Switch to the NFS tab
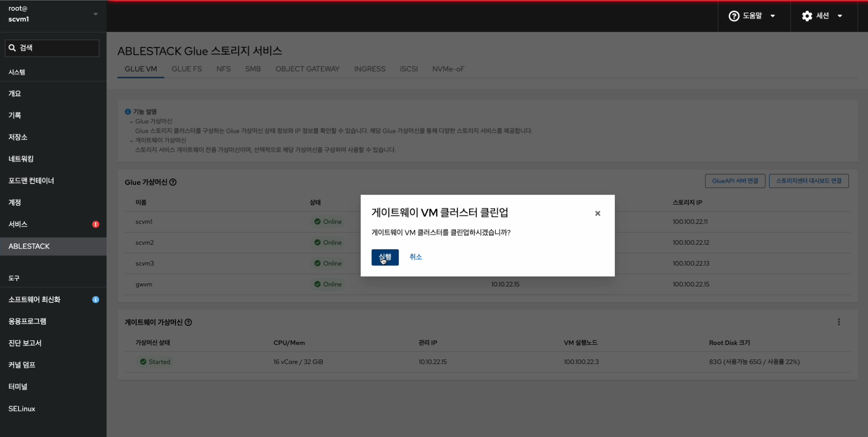868x437 pixels. point(223,69)
